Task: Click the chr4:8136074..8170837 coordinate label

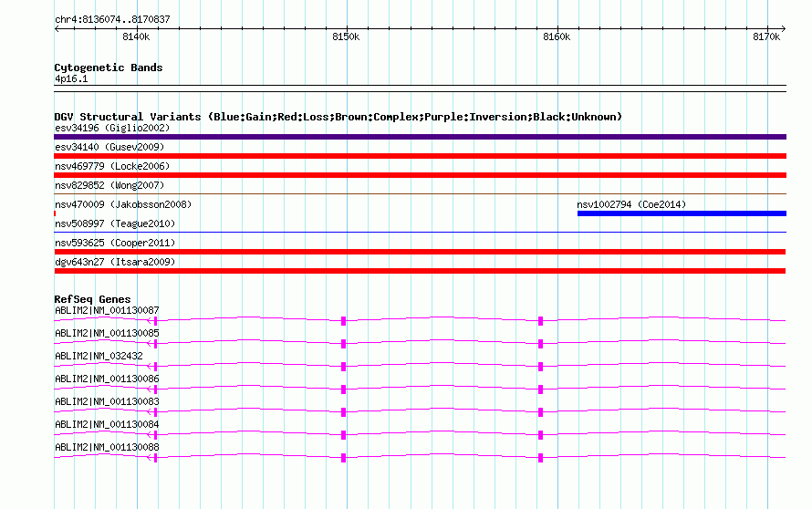Action: (112, 20)
